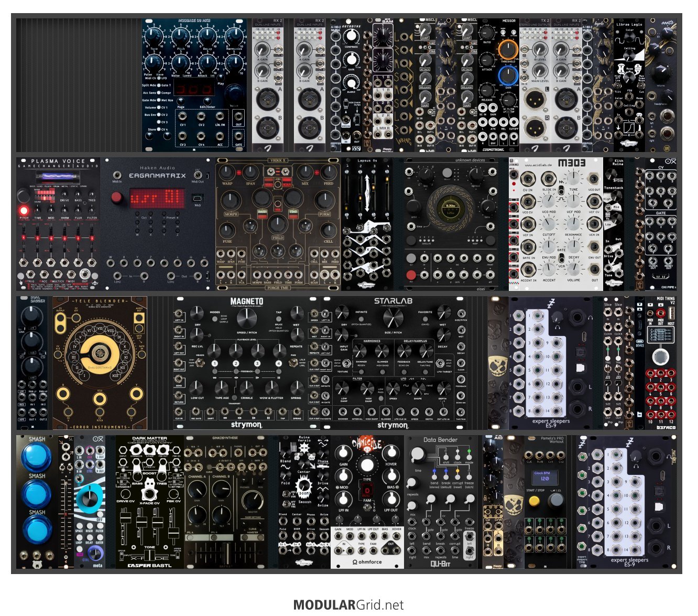Flip the Magneto PAN toggle switch
Image resolution: width=698 pixels, height=616 pixels.
click(293, 362)
